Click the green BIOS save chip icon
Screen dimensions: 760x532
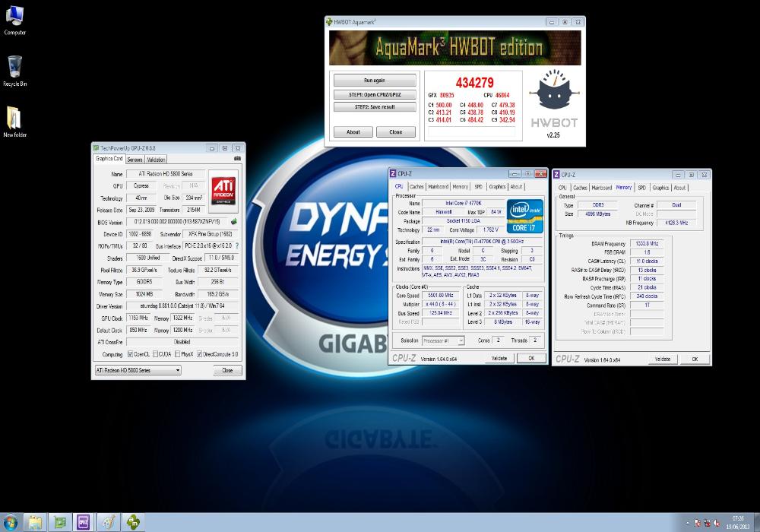click(x=233, y=221)
